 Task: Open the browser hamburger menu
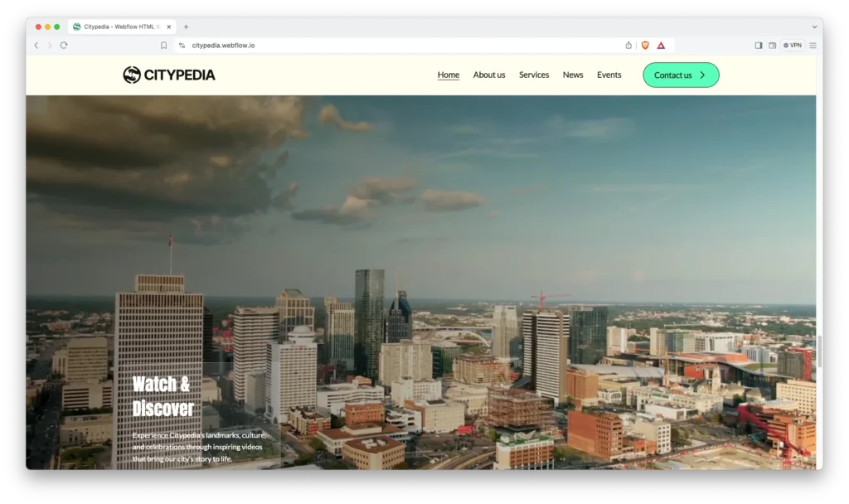click(x=813, y=46)
